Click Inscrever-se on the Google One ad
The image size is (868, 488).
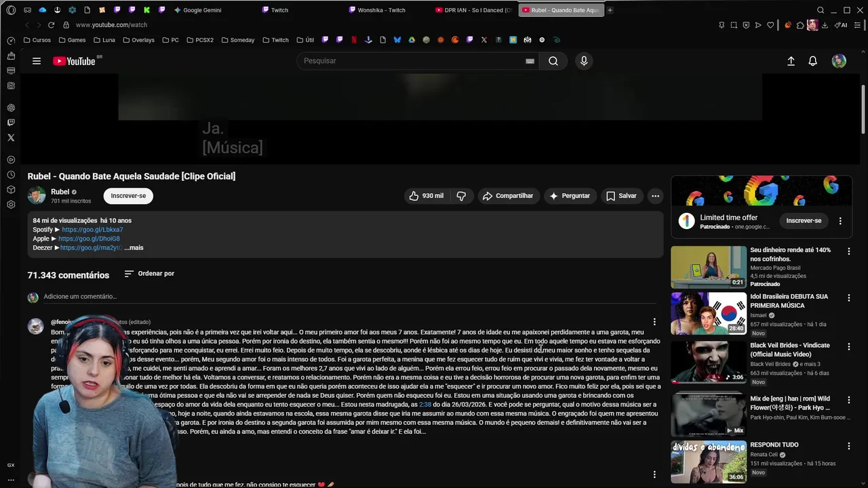point(804,221)
